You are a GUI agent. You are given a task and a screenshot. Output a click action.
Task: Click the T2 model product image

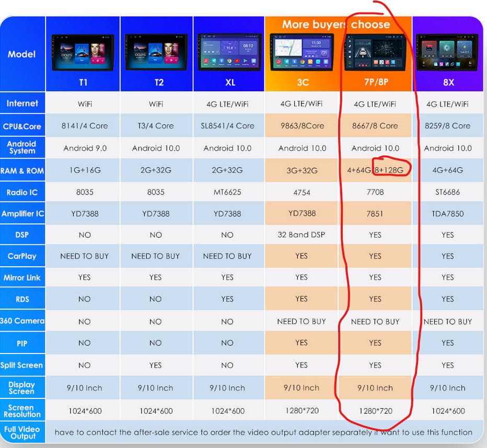pos(156,52)
